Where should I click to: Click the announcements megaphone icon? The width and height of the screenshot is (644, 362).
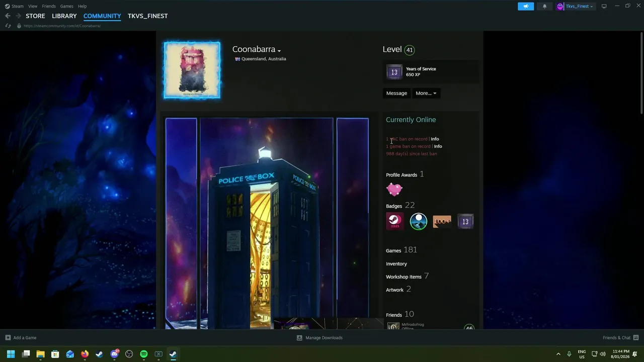coord(526,6)
